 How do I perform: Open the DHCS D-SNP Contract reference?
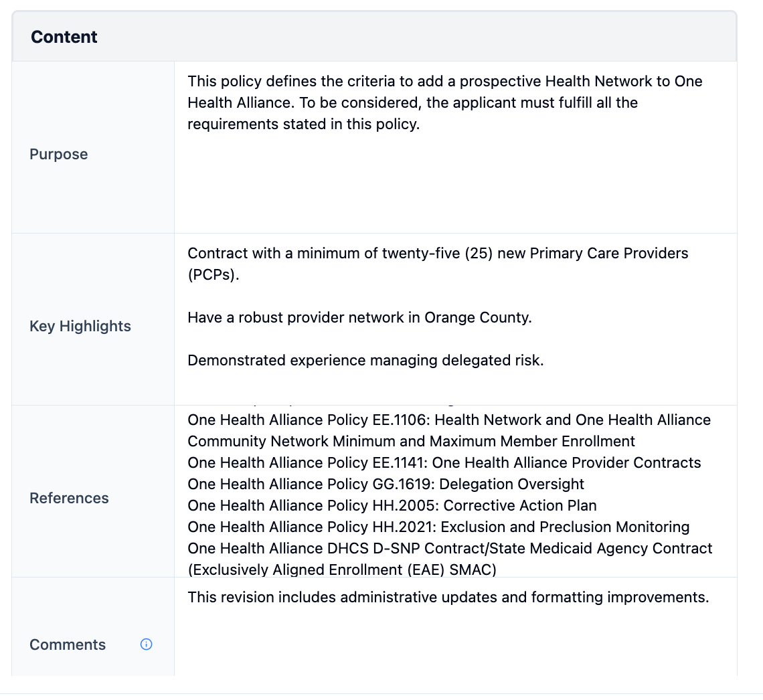[x=450, y=548]
